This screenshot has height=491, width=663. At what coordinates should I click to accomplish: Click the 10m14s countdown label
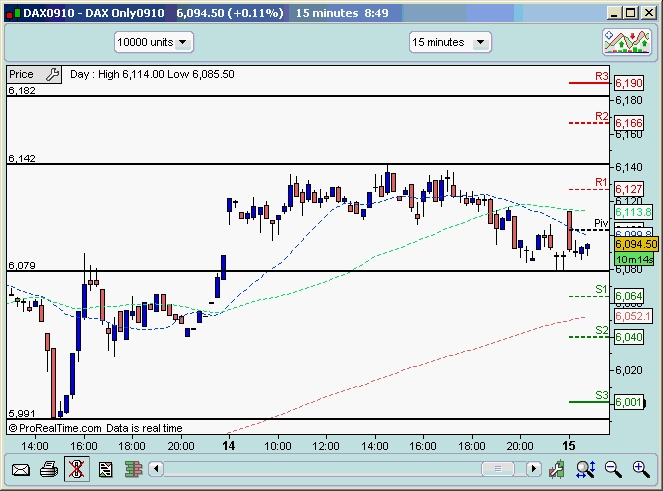pos(634,259)
